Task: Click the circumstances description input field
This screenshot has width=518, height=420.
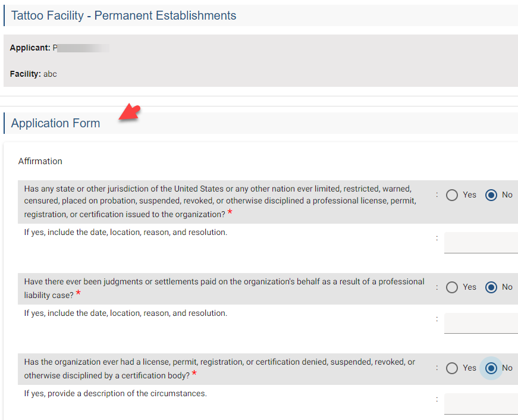Action: [x=481, y=404]
